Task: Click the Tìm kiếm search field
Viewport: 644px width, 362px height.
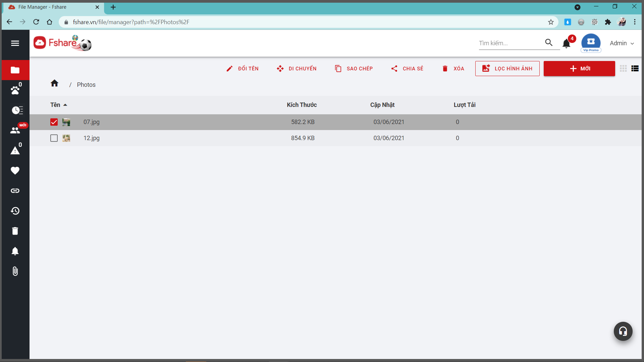Action: (x=510, y=43)
